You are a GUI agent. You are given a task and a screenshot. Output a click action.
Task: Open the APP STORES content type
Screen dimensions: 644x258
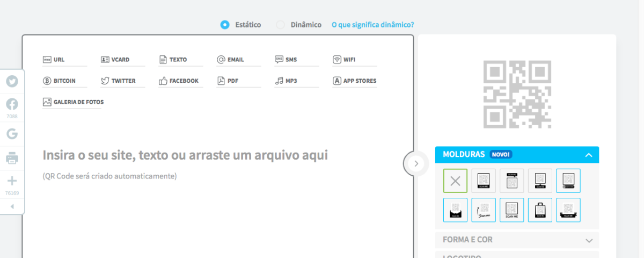pyautogui.click(x=354, y=81)
